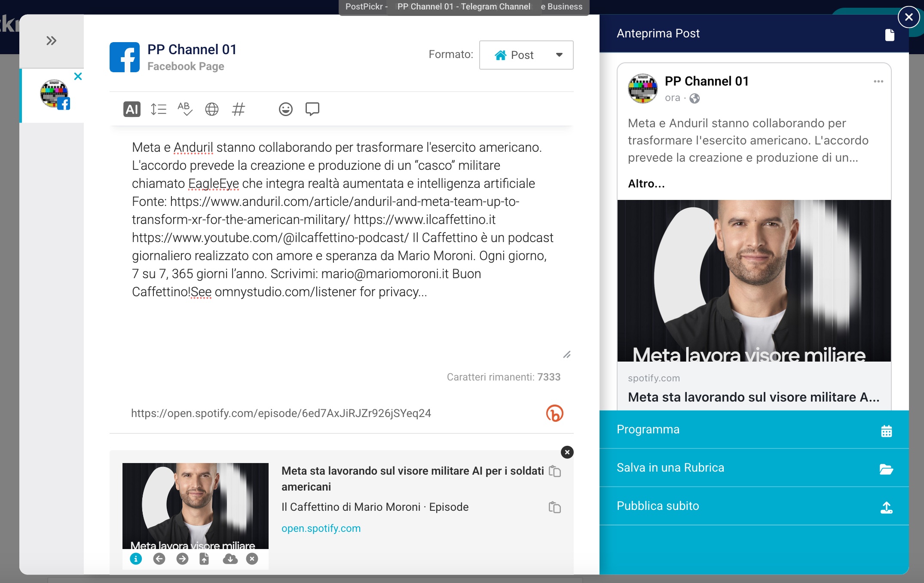Expand the sidebar with double chevron icon

click(51, 41)
